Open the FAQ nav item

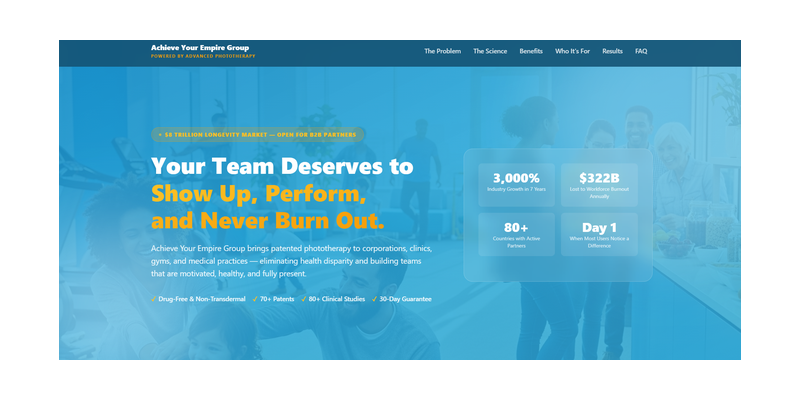[x=641, y=51]
